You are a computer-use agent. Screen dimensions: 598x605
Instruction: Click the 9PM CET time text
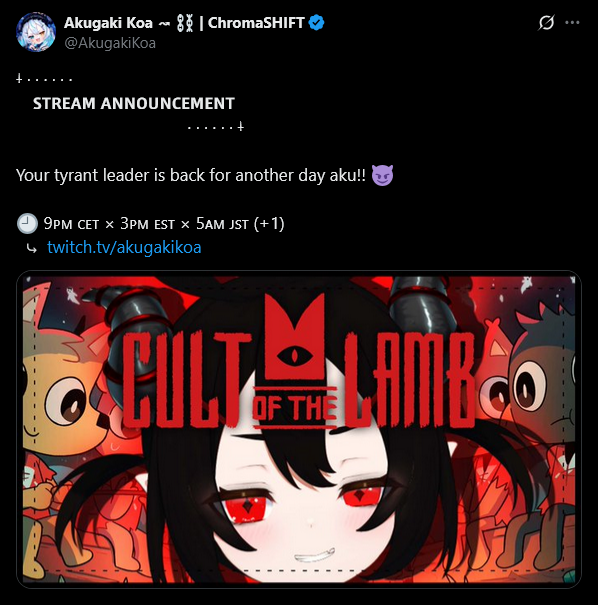pos(71,224)
